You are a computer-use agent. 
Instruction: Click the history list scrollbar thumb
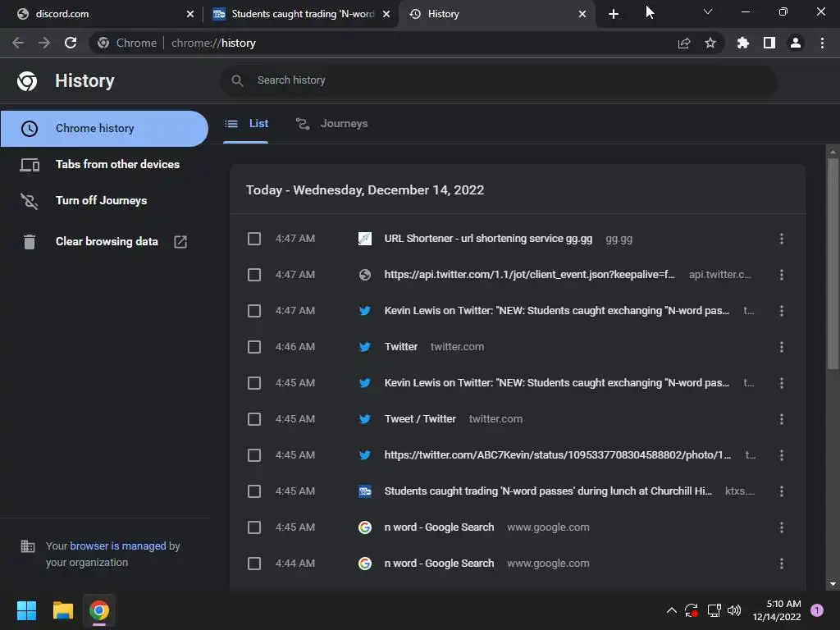click(833, 263)
